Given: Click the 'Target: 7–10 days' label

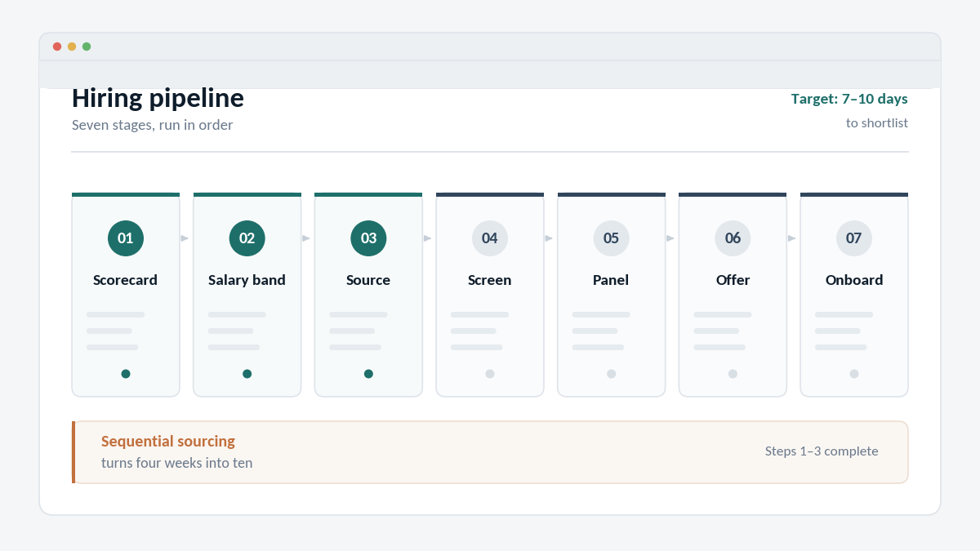Looking at the screenshot, I should pyautogui.click(x=849, y=99).
